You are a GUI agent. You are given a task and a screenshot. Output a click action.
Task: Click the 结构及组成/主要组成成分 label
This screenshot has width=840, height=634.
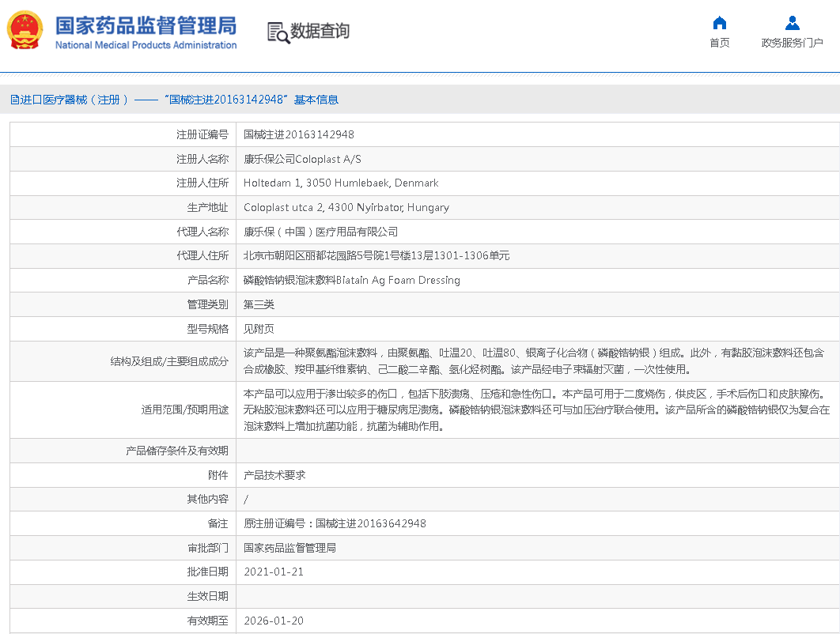[169, 361]
